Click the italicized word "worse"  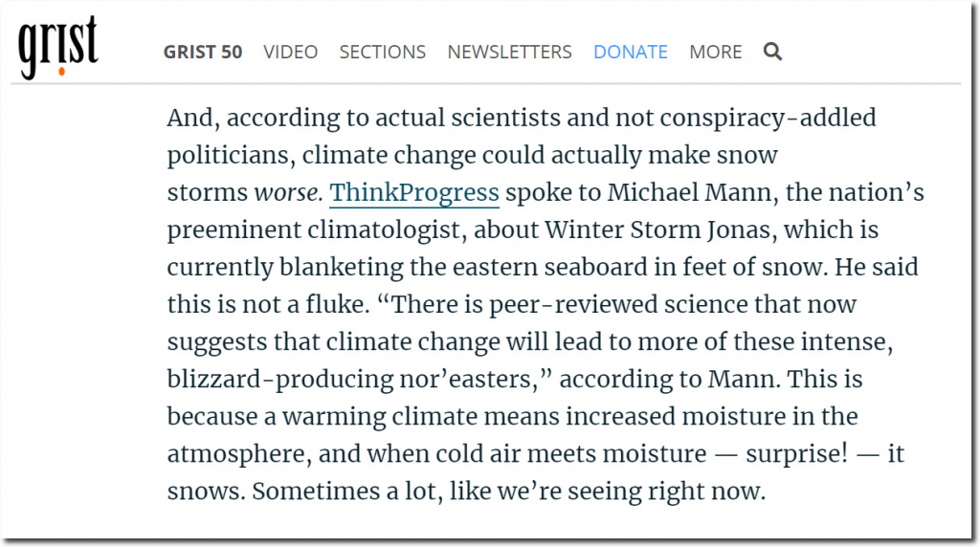pos(287,193)
